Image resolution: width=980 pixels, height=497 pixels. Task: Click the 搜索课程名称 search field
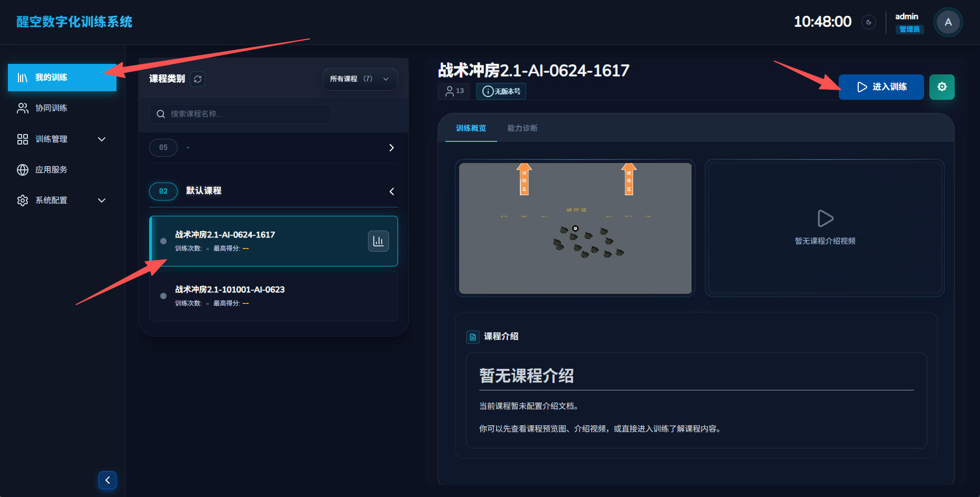tap(240, 114)
